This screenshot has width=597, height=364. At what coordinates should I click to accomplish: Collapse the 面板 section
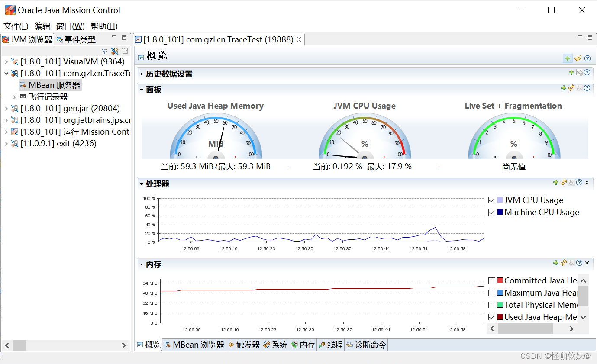pyautogui.click(x=142, y=90)
